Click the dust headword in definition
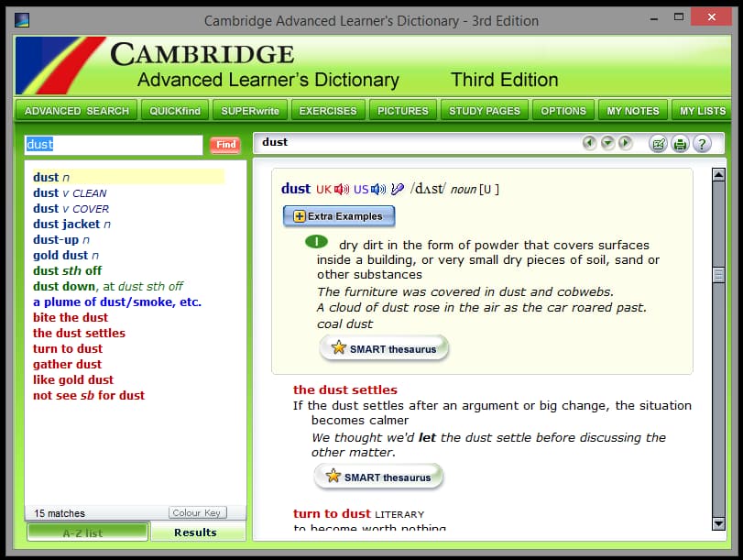743x560 pixels. pyautogui.click(x=296, y=189)
